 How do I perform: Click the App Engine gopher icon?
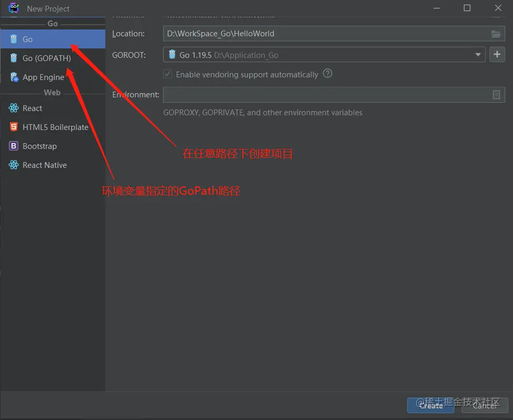click(14, 77)
